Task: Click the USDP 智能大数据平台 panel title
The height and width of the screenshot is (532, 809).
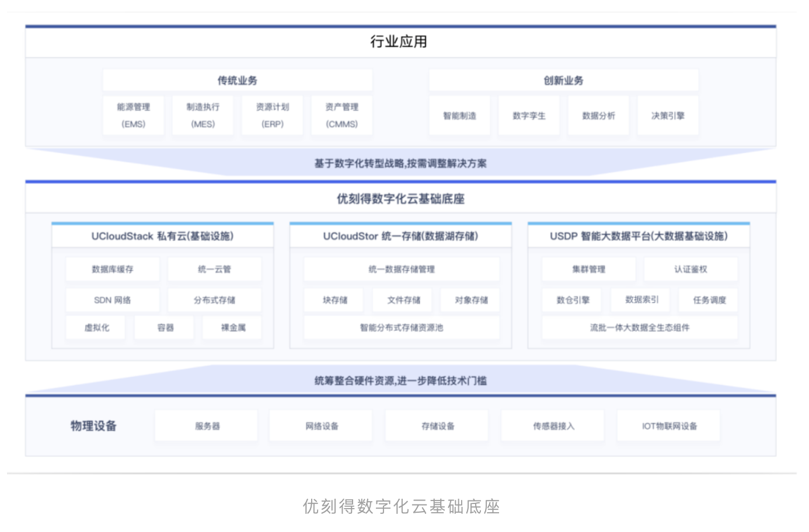Action: point(639,236)
